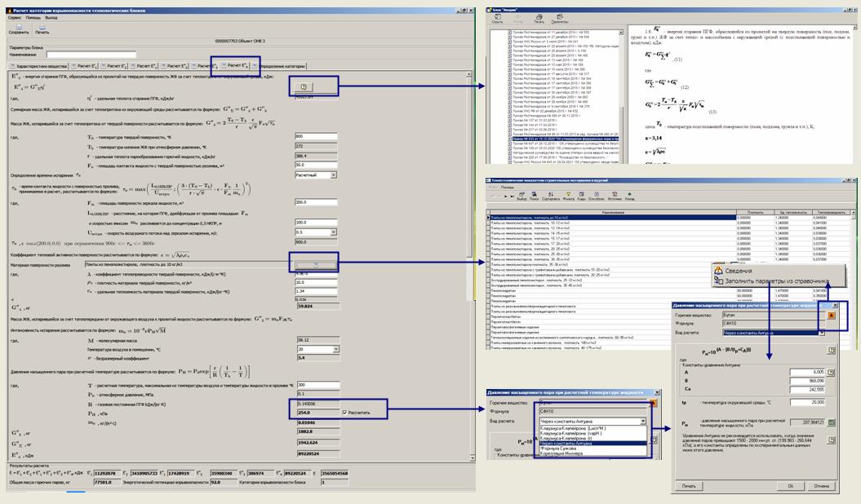Choose Заполнить параметры из справочника menu entry
The image size is (861, 504).
[x=772, y=281]
